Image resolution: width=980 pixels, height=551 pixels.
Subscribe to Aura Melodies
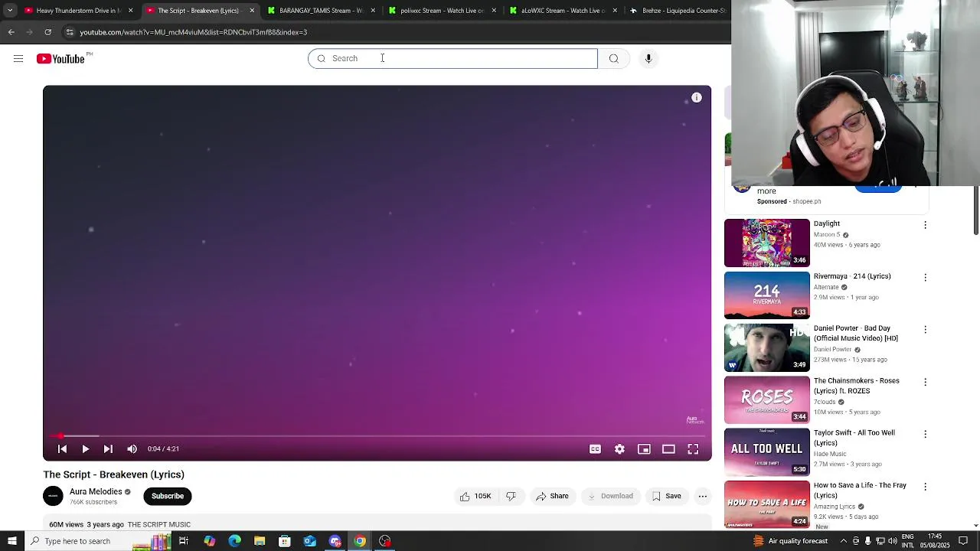pos(168,497)
